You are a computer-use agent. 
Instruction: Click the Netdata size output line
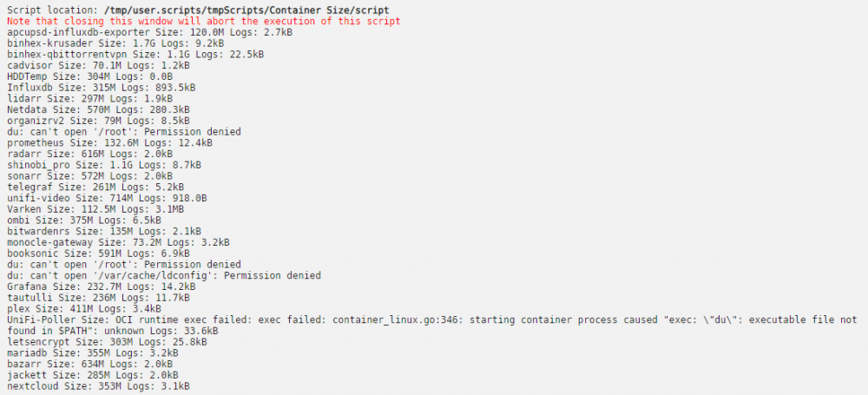99,109
